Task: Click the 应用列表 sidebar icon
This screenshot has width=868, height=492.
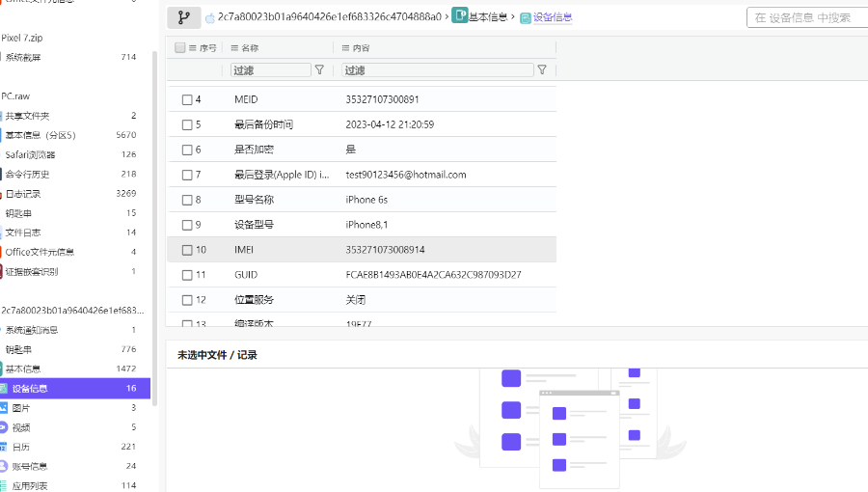Action: pos(3,485)
